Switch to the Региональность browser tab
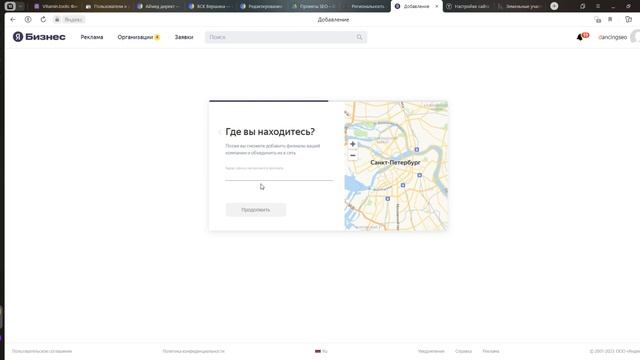The height and width of the screenshot is (360, 640). (364, 6)
